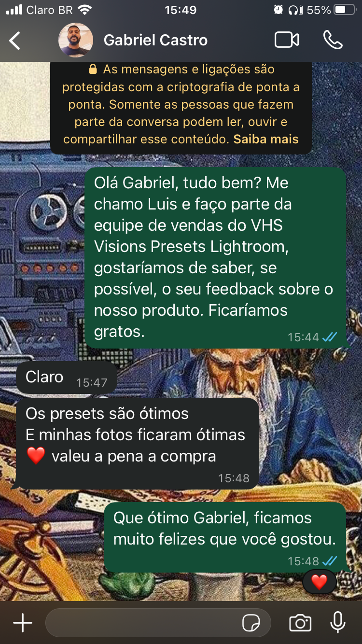Tap the 'Os presets são ótimos' message
The image size is (362, 644).
click(138, 444)
